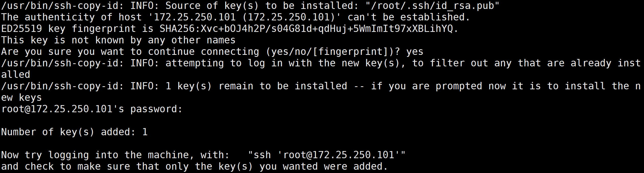Click the wrapped 'ew keys' line
This screenshot has width=644, height=173.
[x=21, y=98]
